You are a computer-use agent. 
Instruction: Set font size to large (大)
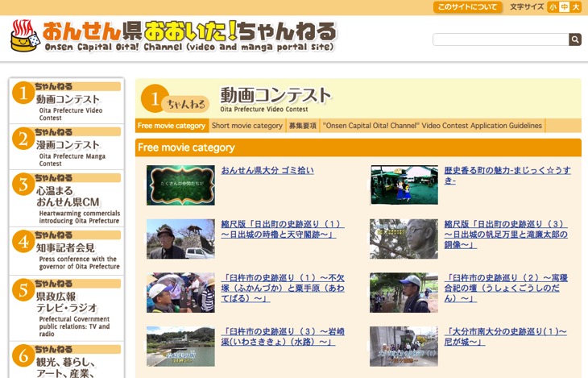[575, 7]
